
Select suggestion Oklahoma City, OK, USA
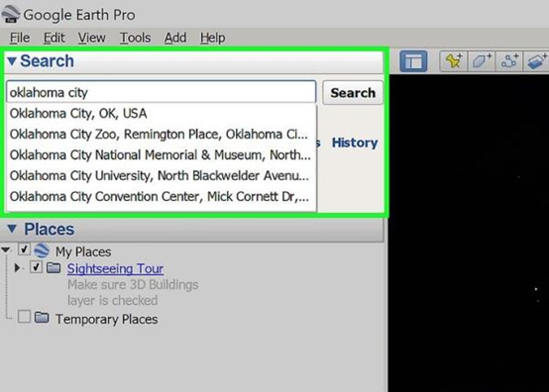tap(162, 113)
